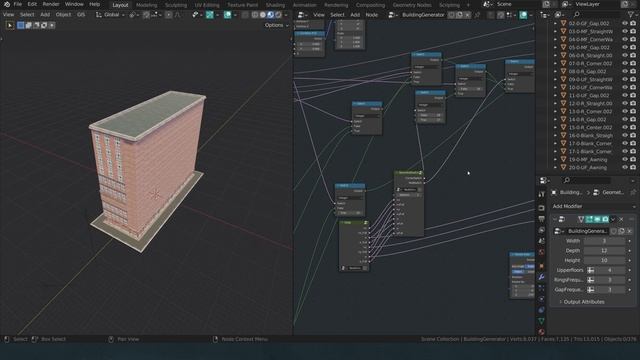Click mesh icon of 17-0-Blank_Corner
The image size is (640, 360).
564,143
